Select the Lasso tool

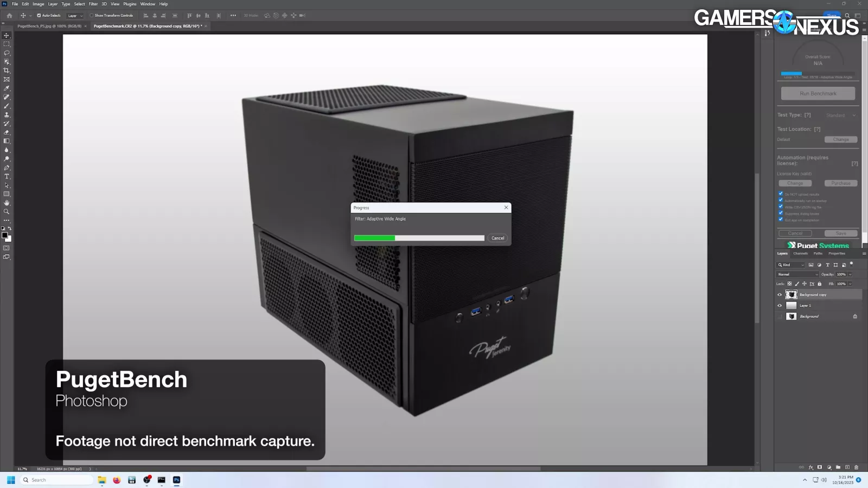click(x=7, y=53)
